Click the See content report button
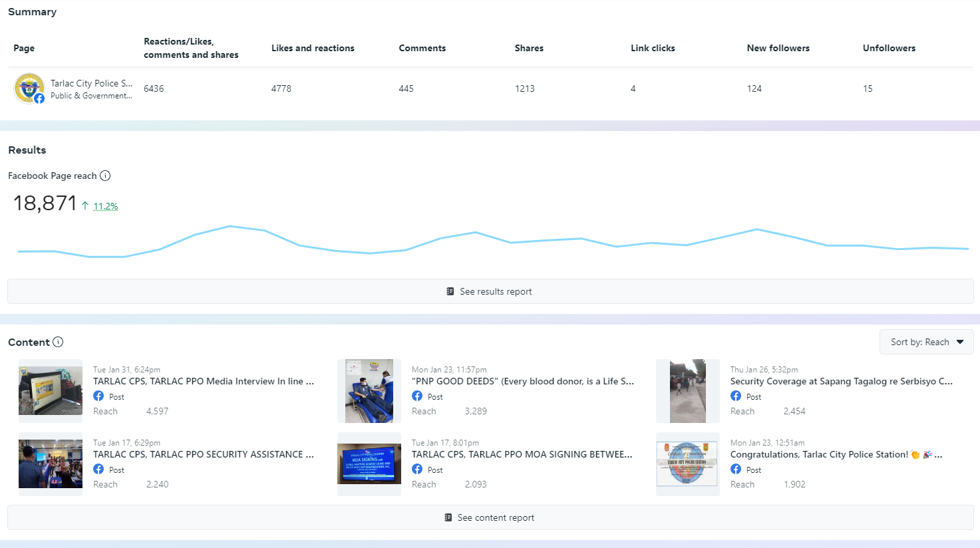980x548 pixels. (490, 517)
